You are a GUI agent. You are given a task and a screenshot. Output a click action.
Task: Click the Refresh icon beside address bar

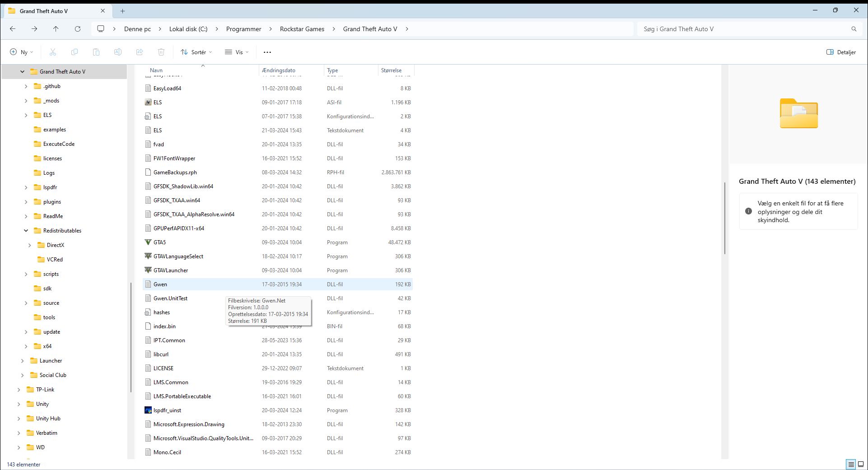78,29
